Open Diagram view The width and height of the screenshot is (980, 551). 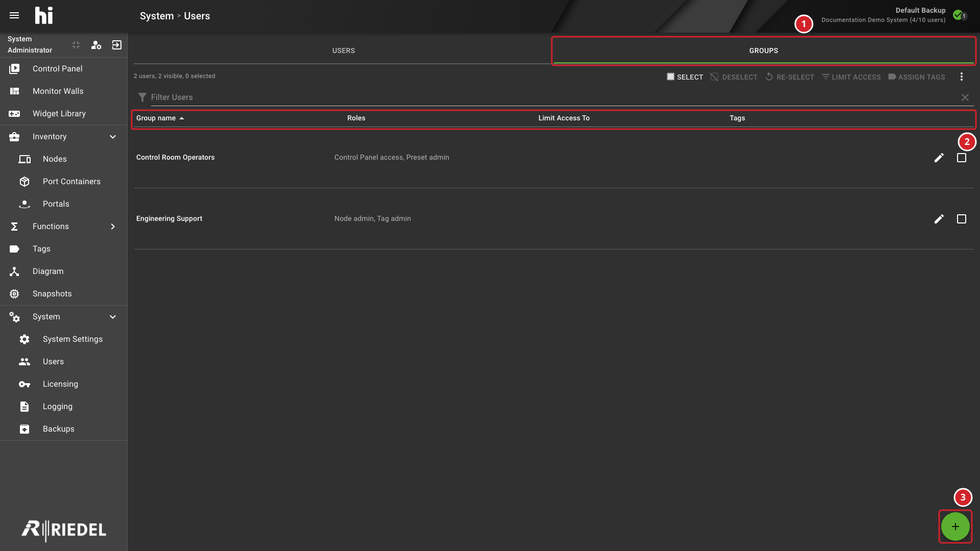(x=63, y=271)
